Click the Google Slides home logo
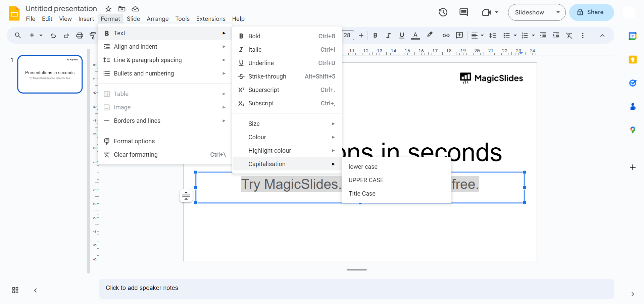This screenshot has width=644, height=304. (14, 13)
